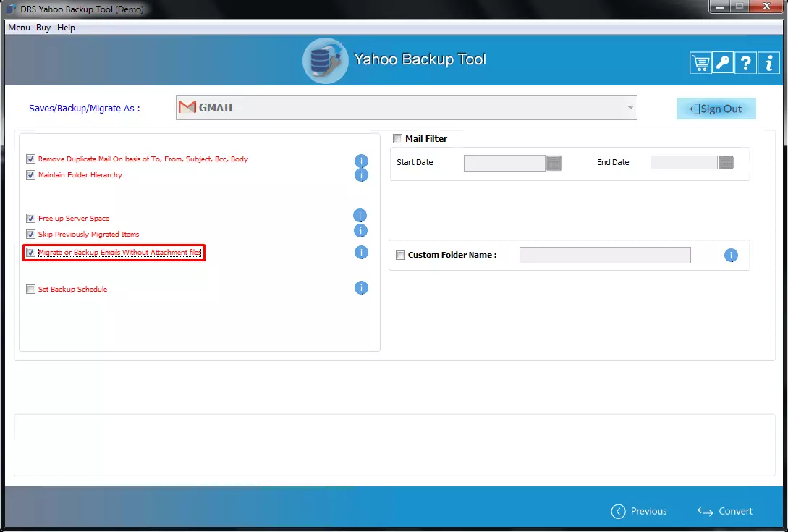Open the Start Date calendar picker

554,163
